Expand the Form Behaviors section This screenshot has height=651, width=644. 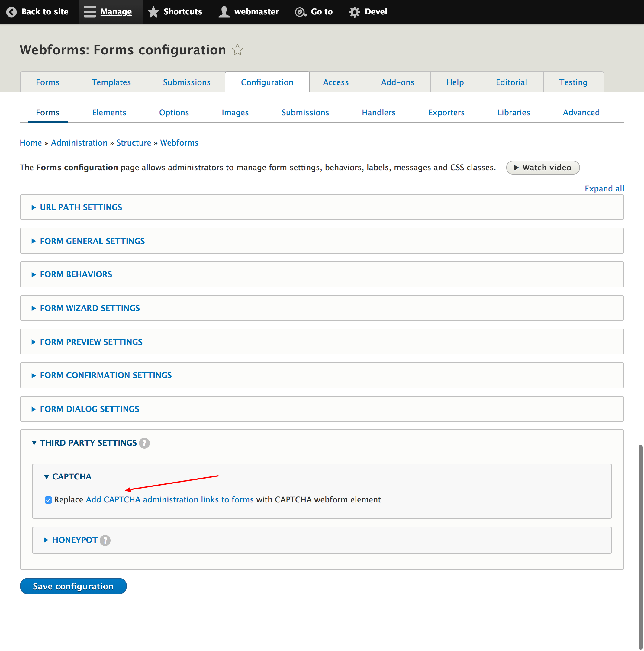point(76,274)
